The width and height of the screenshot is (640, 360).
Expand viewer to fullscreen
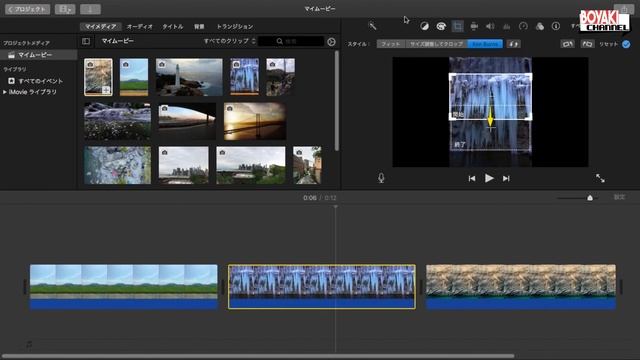click(x=600, y=178)
